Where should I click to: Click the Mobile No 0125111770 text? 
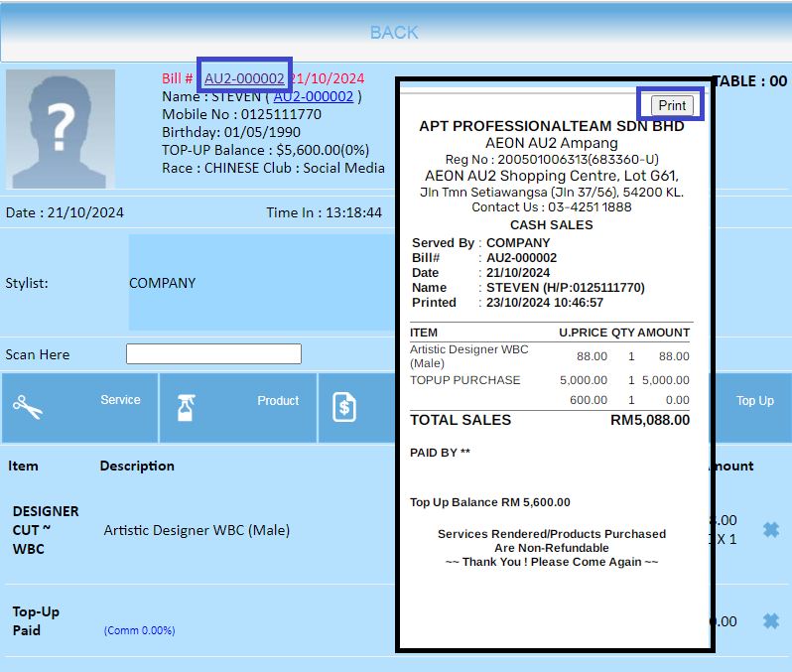[241, 114]
